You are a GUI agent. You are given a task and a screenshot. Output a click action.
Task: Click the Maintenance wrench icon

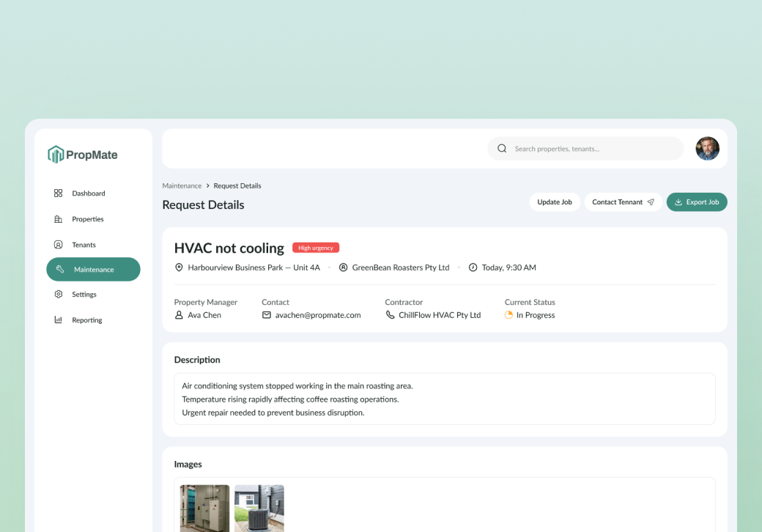[x=60, y=269]
